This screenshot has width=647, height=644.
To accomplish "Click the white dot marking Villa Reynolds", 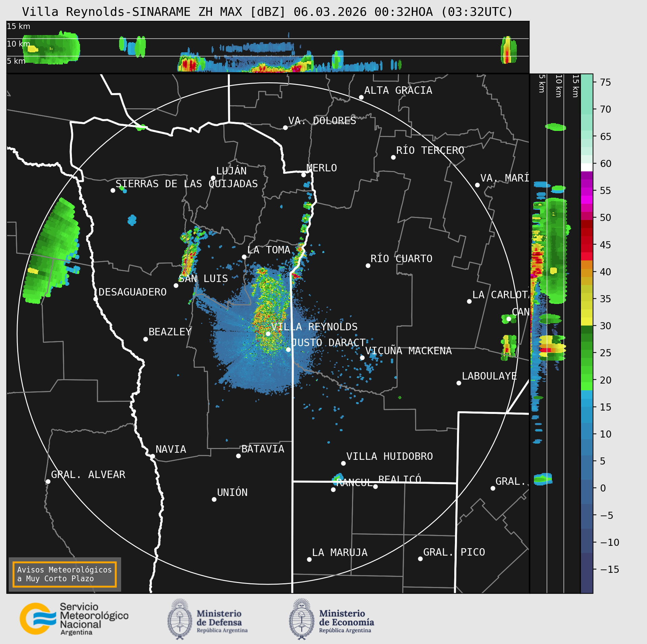I will click(x=268, y=334).
